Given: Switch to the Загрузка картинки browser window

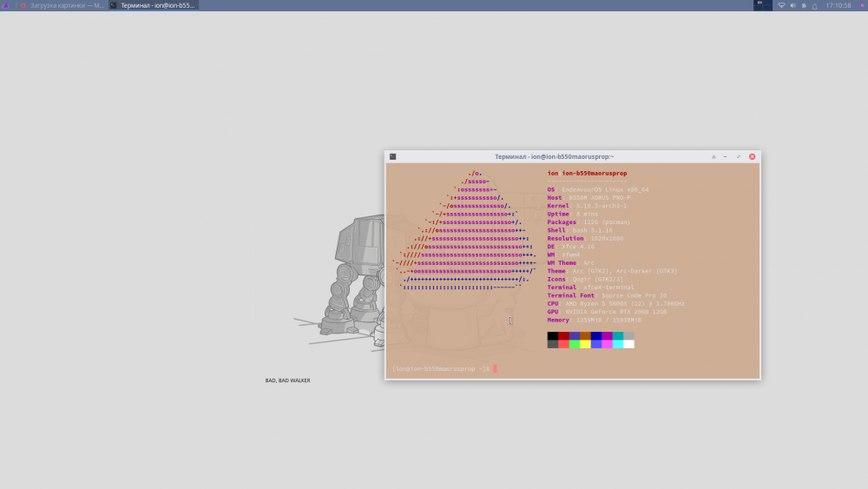Looking at the screenshot, I should [x=61, y=5].
